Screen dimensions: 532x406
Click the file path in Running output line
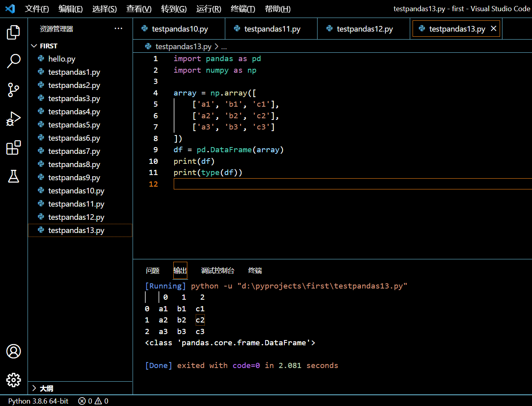[x=322, y=286]
